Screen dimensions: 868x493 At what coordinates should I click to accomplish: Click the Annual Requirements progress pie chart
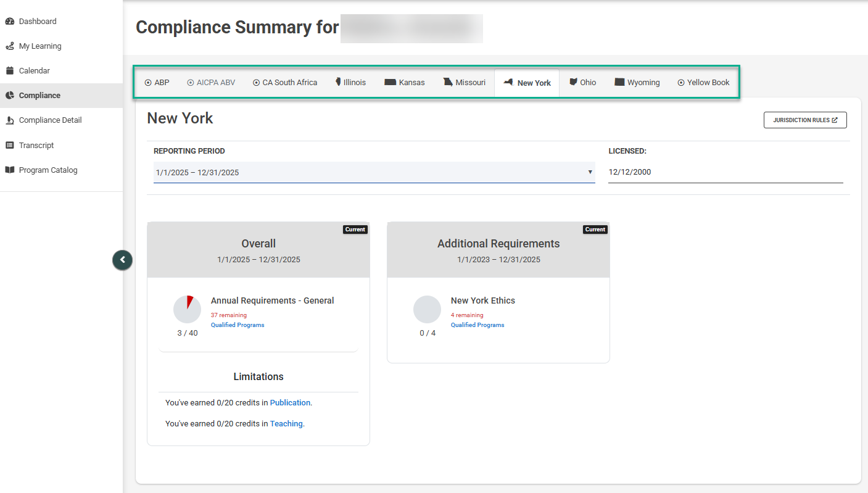click(187, 309)
